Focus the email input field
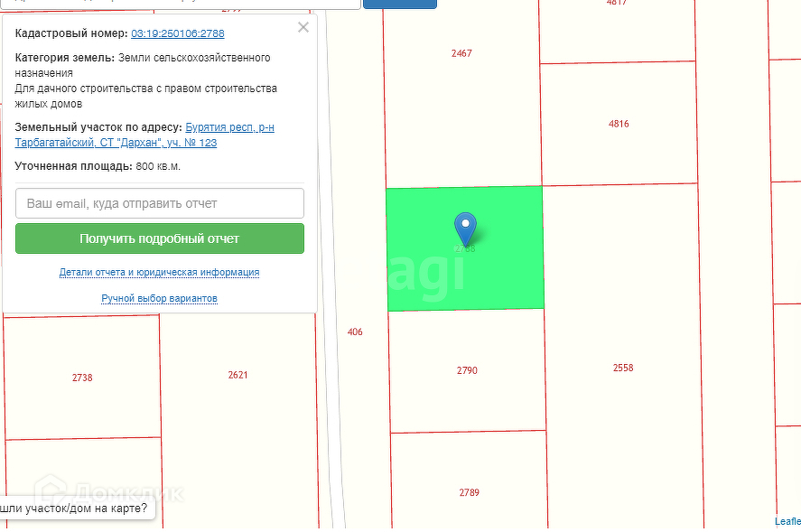Image resolution: width=801 pixels, height=532 pixels. 160,203
